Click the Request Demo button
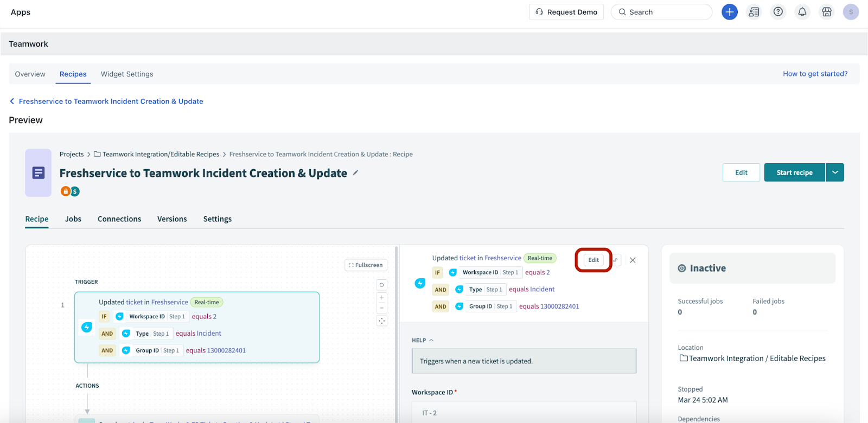 (566, 12)
